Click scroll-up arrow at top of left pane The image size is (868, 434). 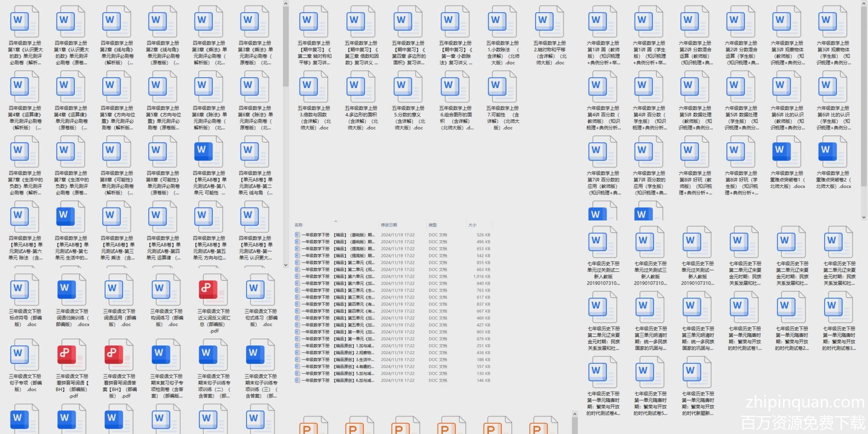(x=286, y=4)
